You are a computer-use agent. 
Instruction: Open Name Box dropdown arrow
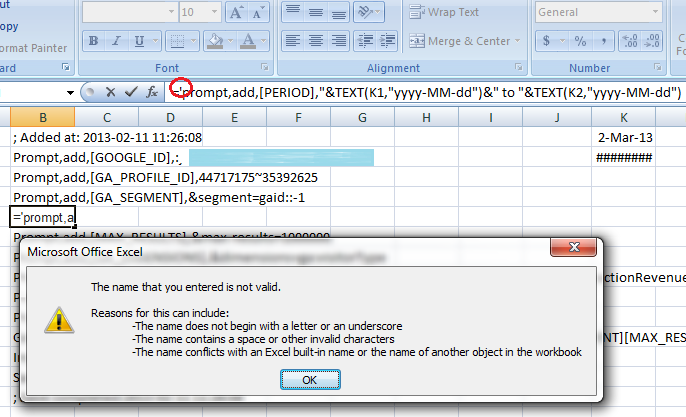point(70,92)
